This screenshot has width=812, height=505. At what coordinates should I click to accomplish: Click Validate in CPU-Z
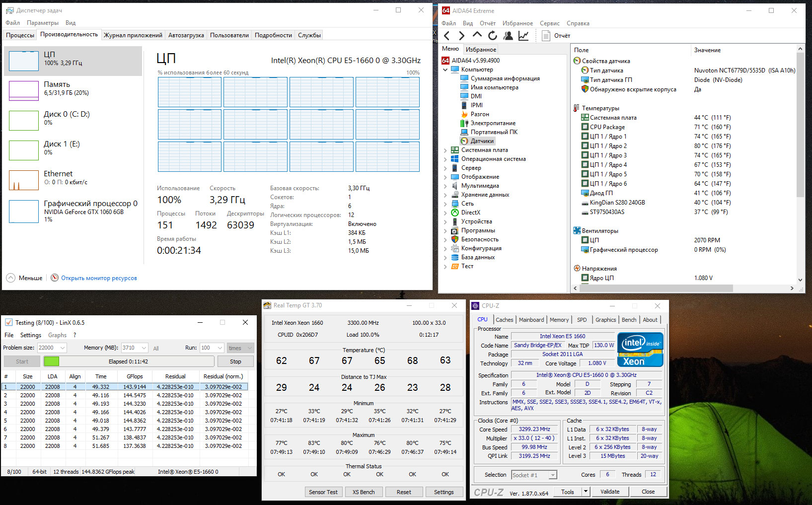tap(610, 492)
